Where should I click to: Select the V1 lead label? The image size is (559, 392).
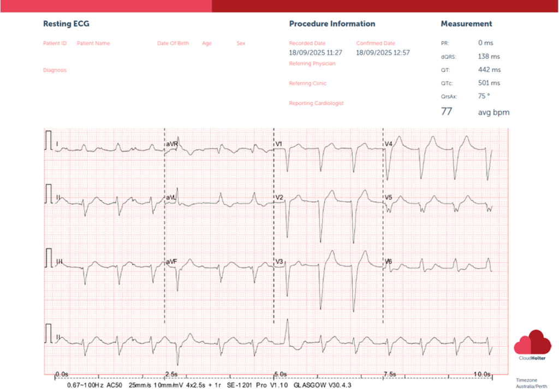coord(278,144)
